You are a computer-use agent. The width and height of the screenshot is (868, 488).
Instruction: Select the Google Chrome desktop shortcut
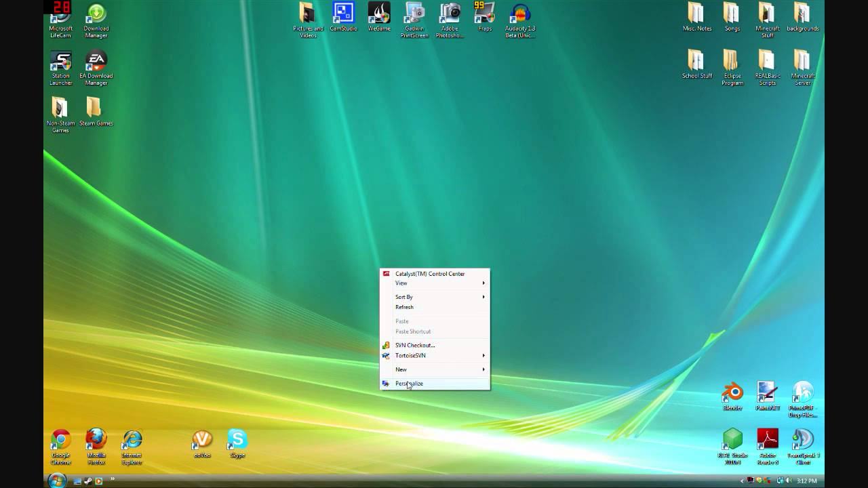61,447
